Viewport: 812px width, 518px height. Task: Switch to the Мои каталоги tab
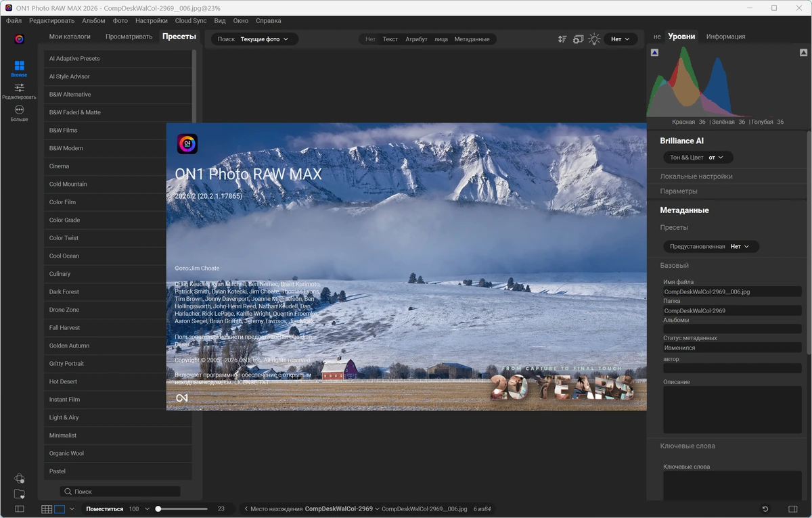click(x=70, y=37)
